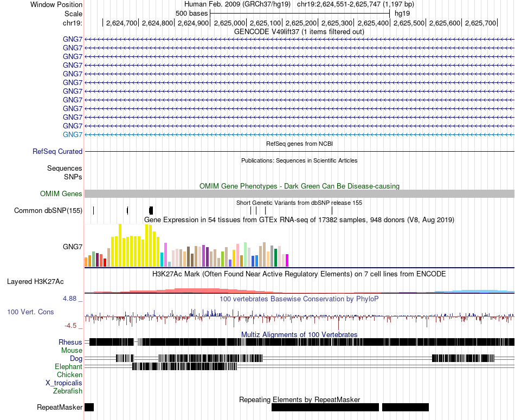The width and height of the screenshot is (515, 420).
Task: Open Publications: Sequences in Scientific Articles title
Action: (299, 160)
